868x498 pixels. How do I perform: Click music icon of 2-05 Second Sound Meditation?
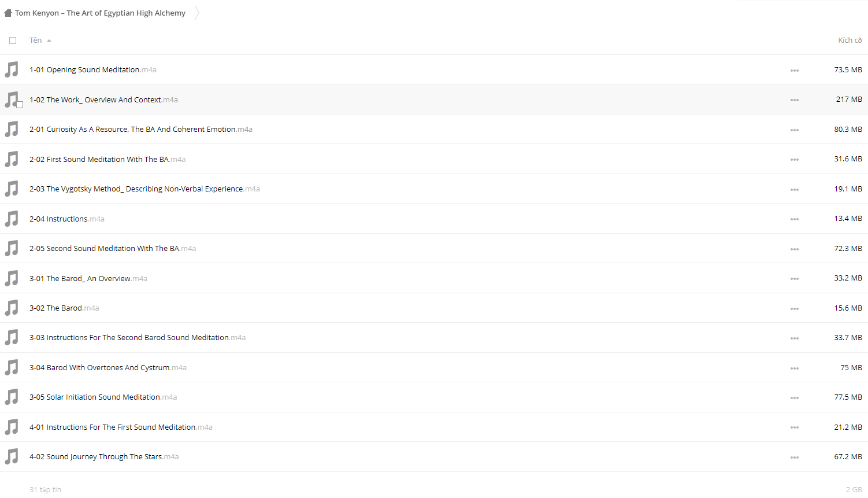[x=12, y=248]
